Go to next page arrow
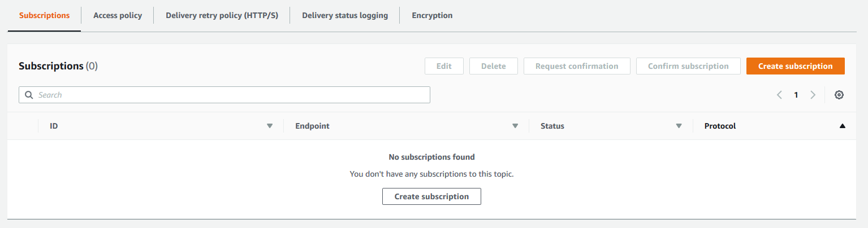This screenshot has width=868, height=228. [813, 95]
